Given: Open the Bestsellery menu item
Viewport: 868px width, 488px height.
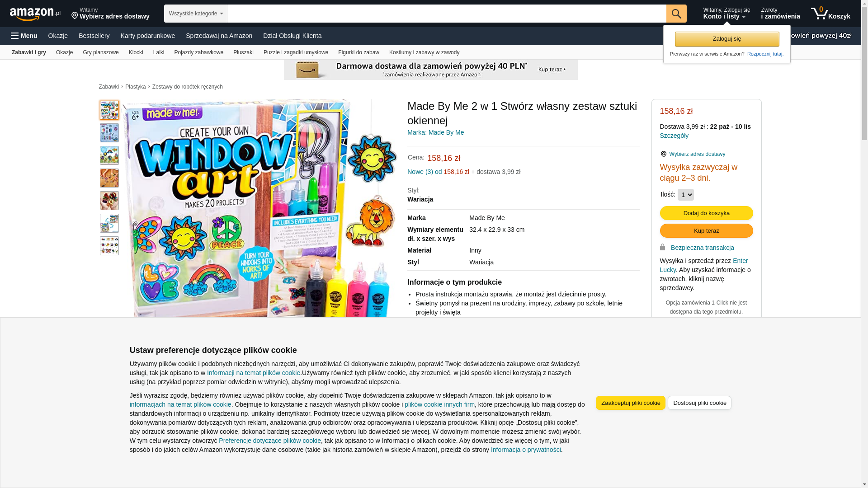Looking at the screenshot, I should pyautogui.click(x=94, y=36).
